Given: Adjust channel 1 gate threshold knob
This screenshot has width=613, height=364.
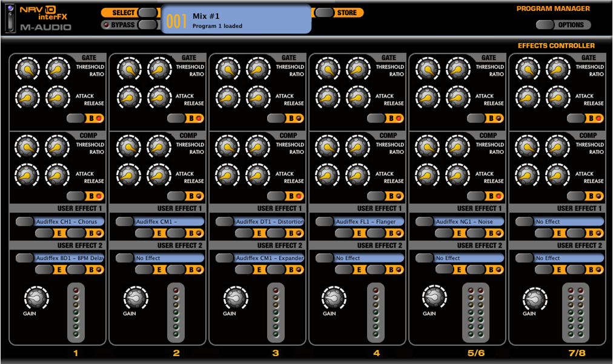Looking at the screenshot, I should [27, 69].
